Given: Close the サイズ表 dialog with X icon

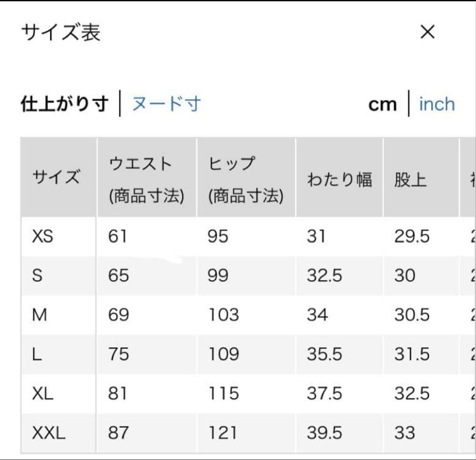Looking at the screenshot, I should click(428, 32).
